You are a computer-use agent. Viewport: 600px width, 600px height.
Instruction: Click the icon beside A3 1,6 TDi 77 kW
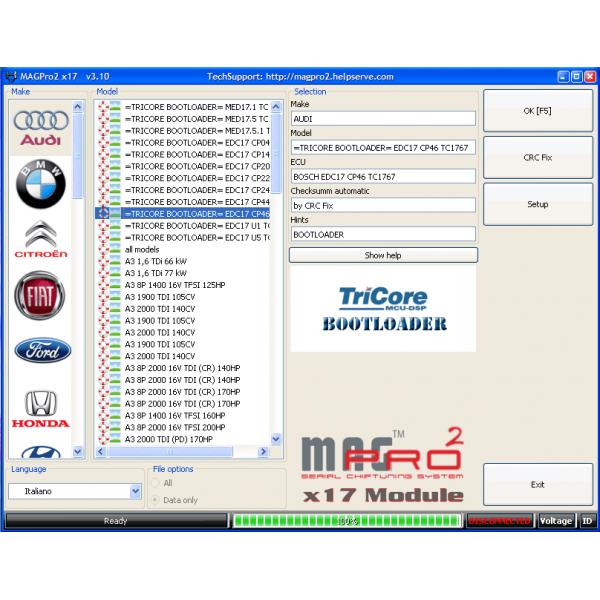click(x=103, y=273)
